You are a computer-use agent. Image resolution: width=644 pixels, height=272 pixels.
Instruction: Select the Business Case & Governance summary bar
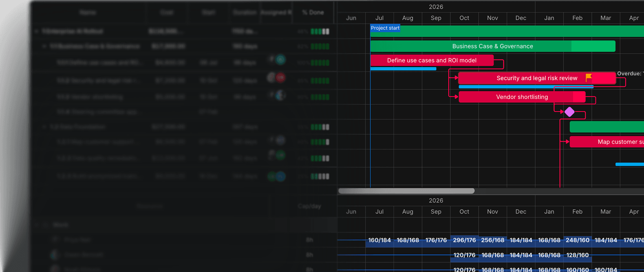tap(493, 46)
